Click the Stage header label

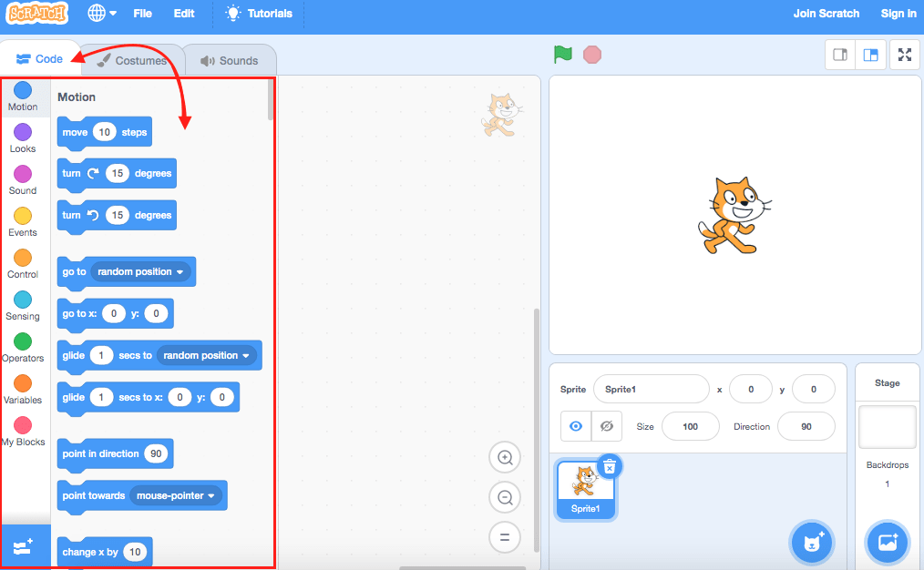[887, 382]
